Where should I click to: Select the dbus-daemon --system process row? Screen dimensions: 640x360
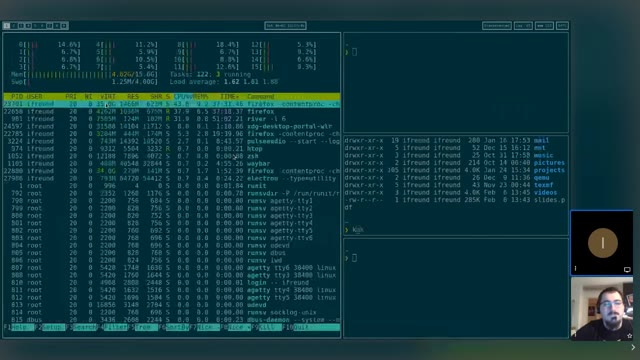pos(171,320)
